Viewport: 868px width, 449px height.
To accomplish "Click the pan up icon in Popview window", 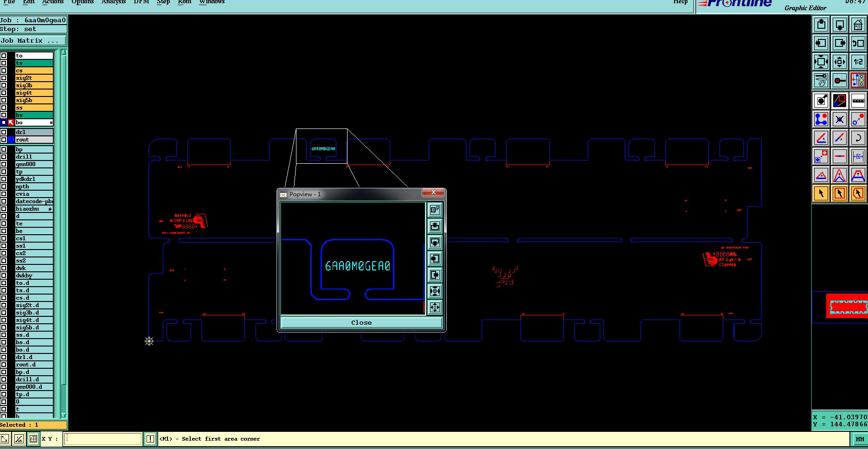I will pyautogui.click(x=435, y=226).
